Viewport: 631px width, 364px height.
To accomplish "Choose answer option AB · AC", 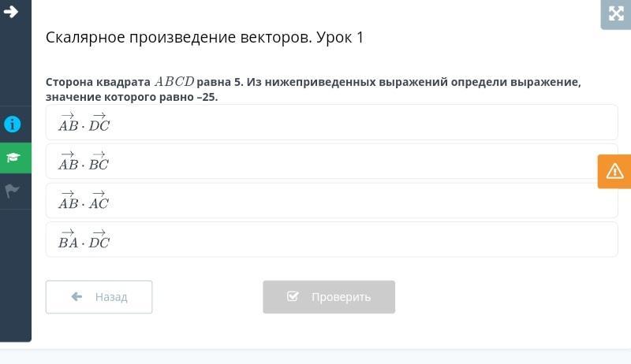I will 331,200.
